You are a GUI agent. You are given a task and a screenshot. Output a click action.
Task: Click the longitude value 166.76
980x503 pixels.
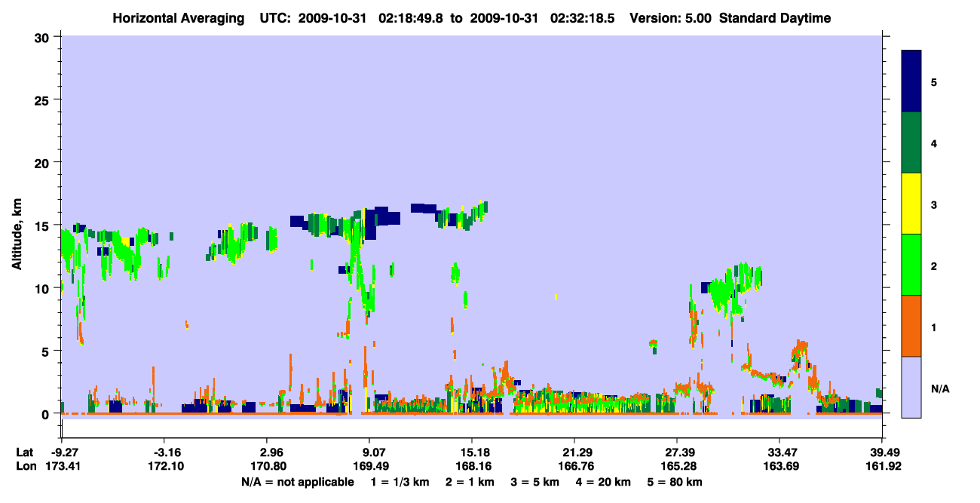tap(574, 467)
